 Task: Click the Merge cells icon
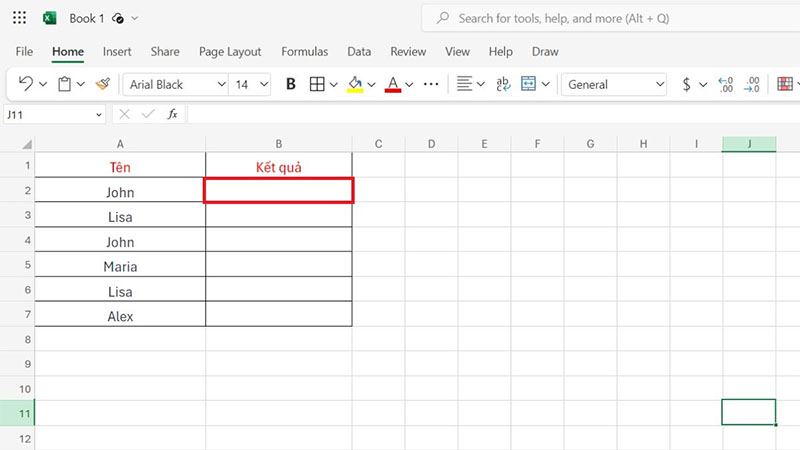tap(529, 85)
